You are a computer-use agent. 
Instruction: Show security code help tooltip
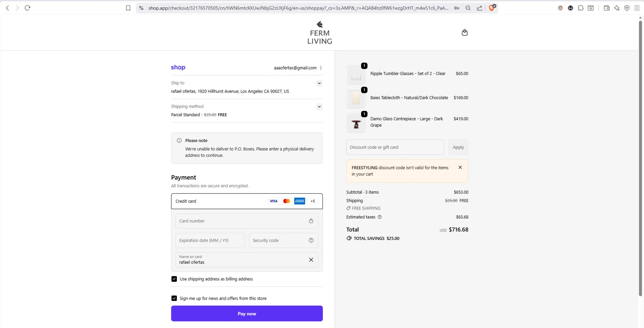pos(311,241)
